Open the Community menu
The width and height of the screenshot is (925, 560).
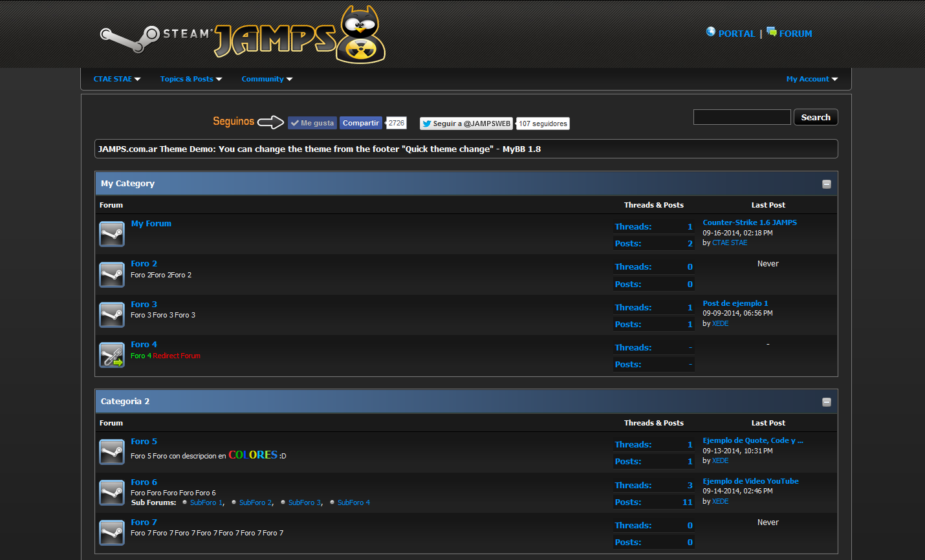point(267,79)
